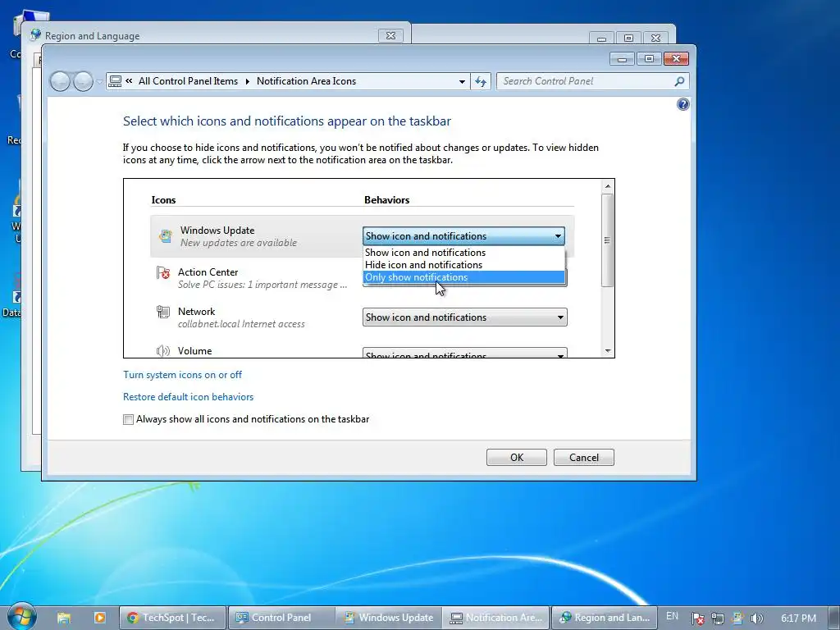Choose 'Hide icon and notifications' option
The width and height of the screenshot is (840, 630).
[x=464, y=265]
